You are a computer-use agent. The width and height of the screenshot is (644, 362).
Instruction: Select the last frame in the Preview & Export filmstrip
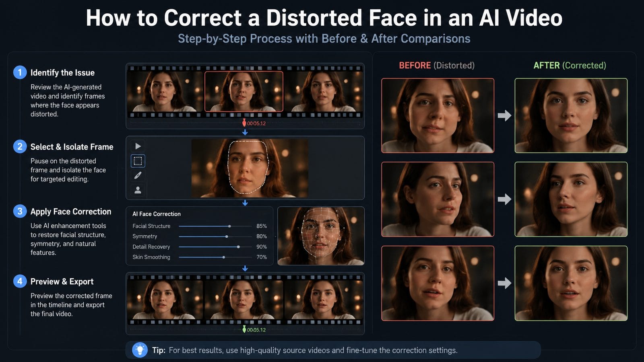pyautogui.click(x=324, y=300)
